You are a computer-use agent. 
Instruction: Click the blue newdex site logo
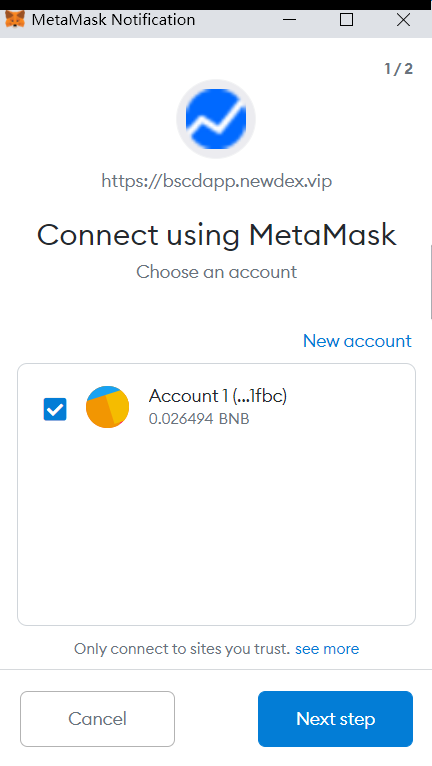(216, 119)
